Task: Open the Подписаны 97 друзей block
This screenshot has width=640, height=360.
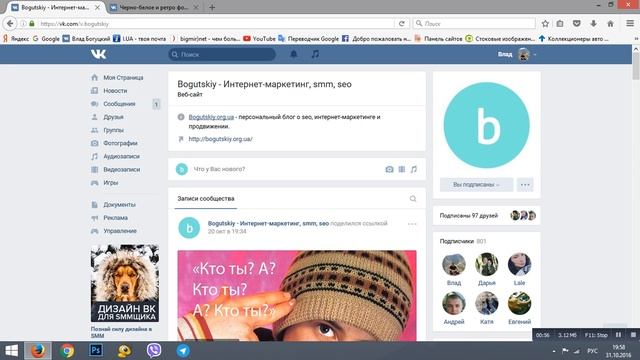Action: [487, 216]
